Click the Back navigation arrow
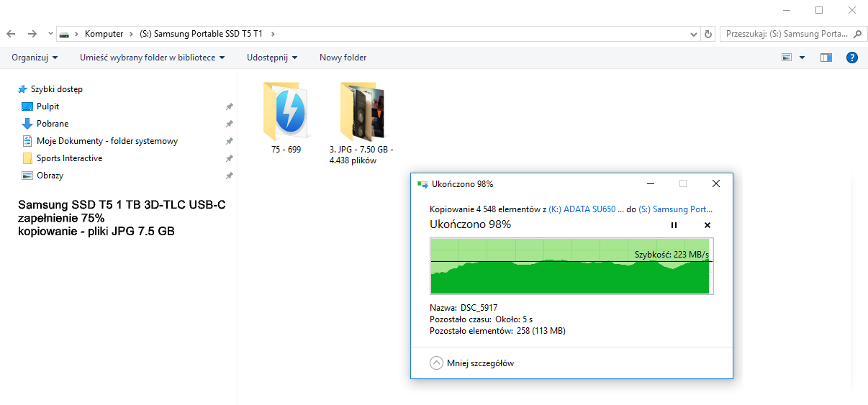The width and height of the screenshot is (868, 405). coord(11,34)
